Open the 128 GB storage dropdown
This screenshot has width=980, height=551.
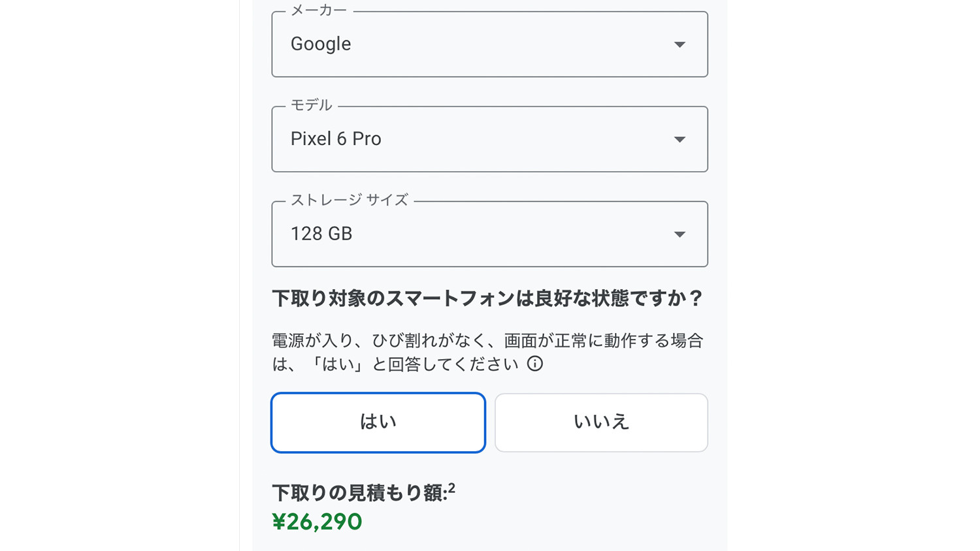click(489, 234)
